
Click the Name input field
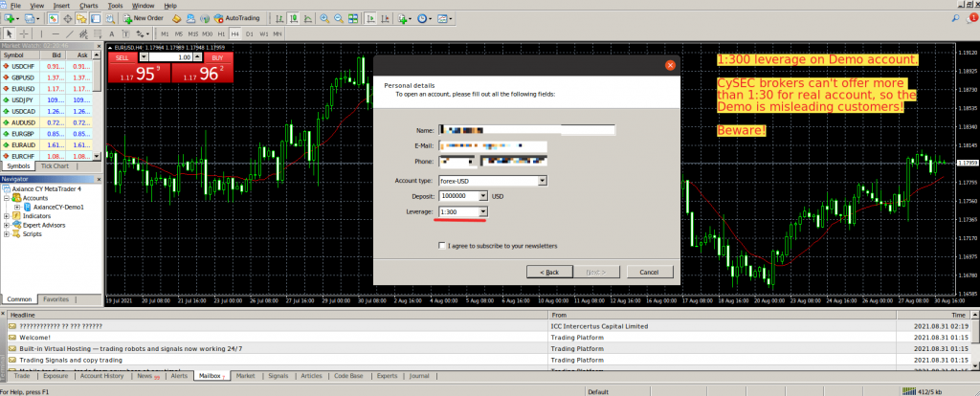(x=527, y=130)
